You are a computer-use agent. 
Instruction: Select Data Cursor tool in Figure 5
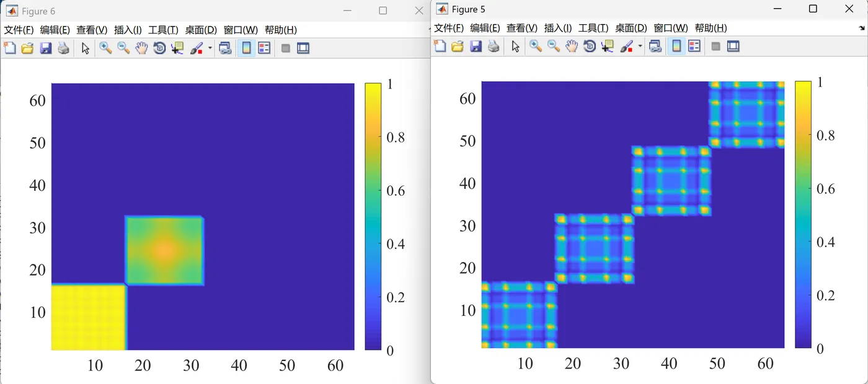click(608, 46)
